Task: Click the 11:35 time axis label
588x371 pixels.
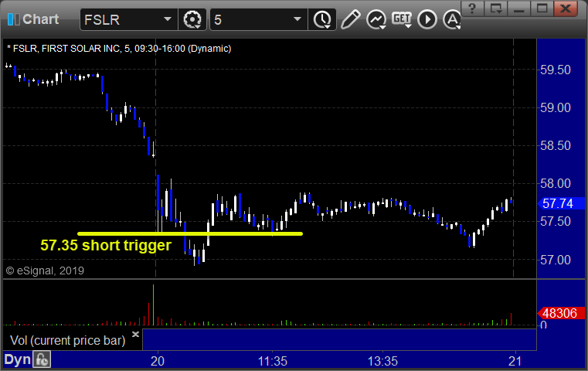Action: coord(273,361)
